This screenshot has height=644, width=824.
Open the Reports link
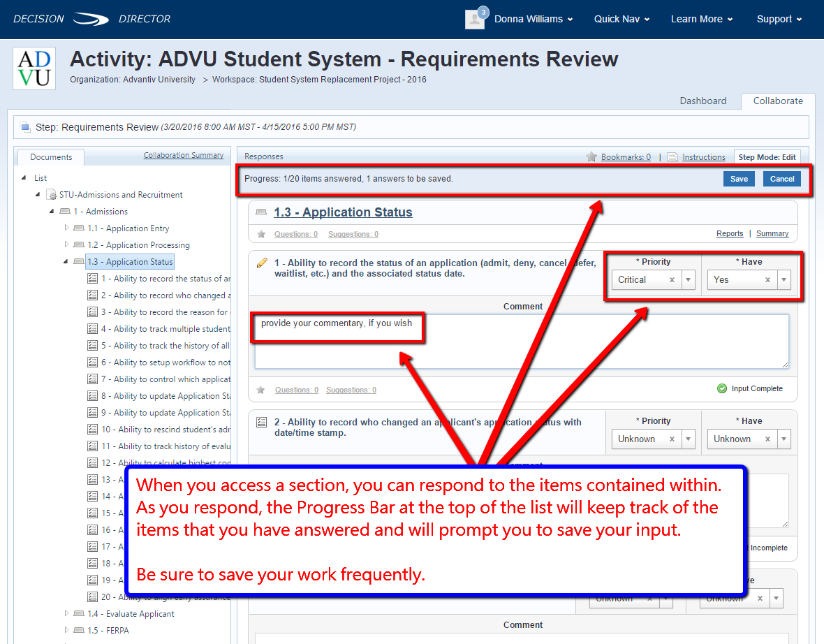pos(730,233)
